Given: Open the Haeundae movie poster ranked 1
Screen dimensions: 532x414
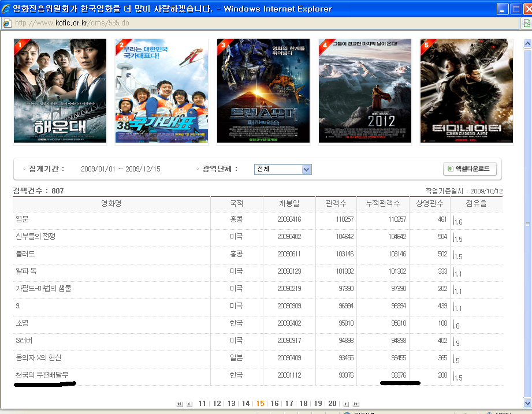Looking at the screenshot, I should pyautogui.click(x=60, y=91).
